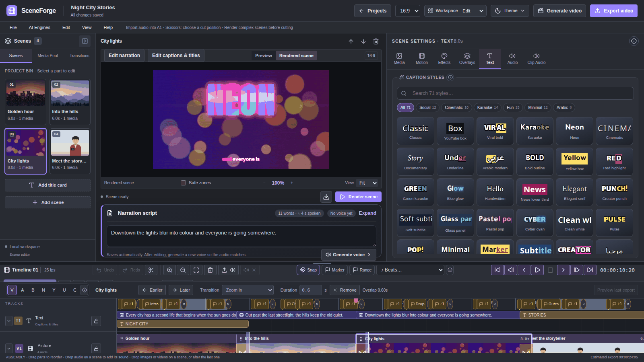Show scene settings info icon

coord(634,41)
